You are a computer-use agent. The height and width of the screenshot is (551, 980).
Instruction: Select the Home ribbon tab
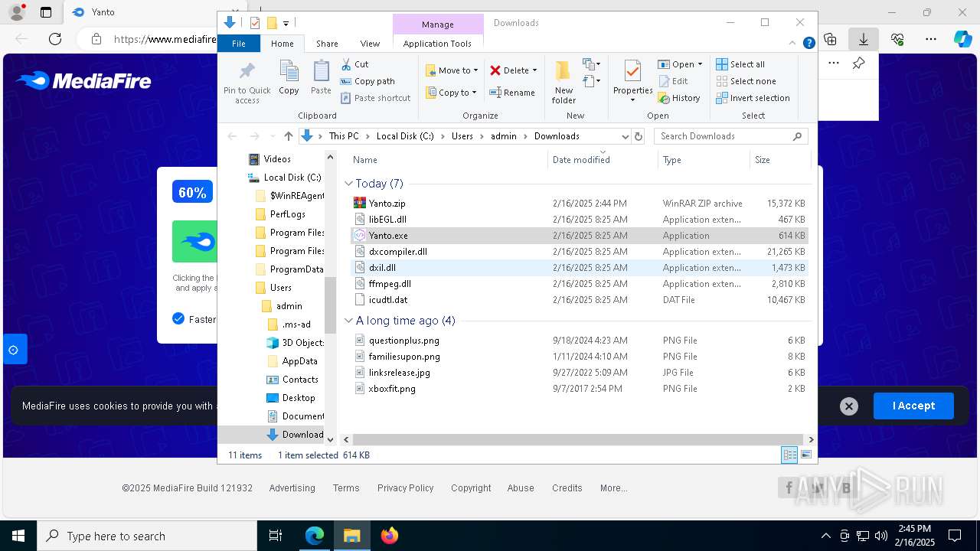[283, 44]
